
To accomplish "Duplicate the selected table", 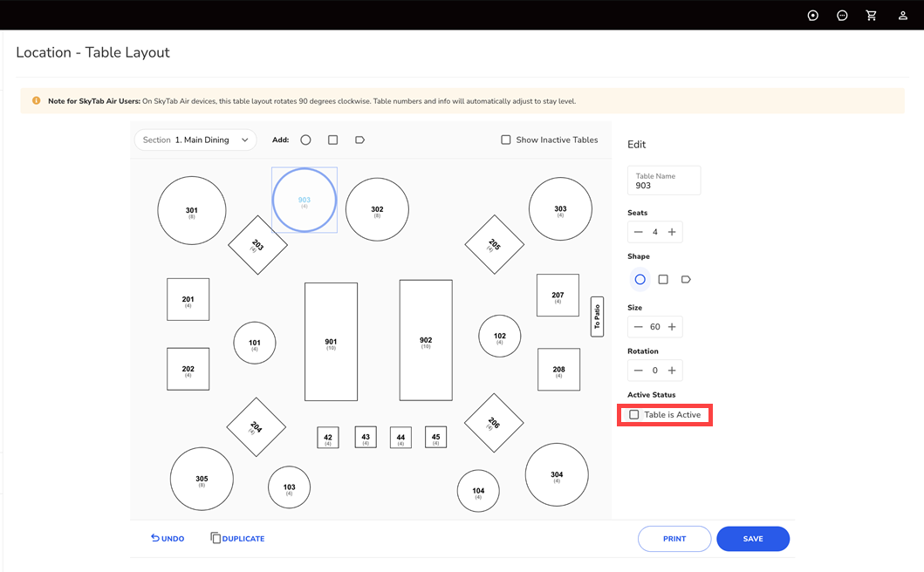I will 237,539.
